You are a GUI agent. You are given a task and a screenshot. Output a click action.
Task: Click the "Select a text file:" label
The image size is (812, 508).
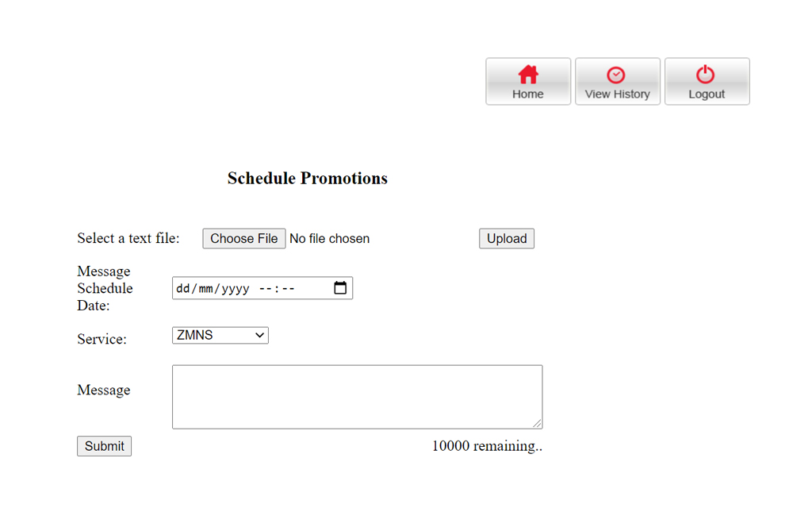point(128,238)
